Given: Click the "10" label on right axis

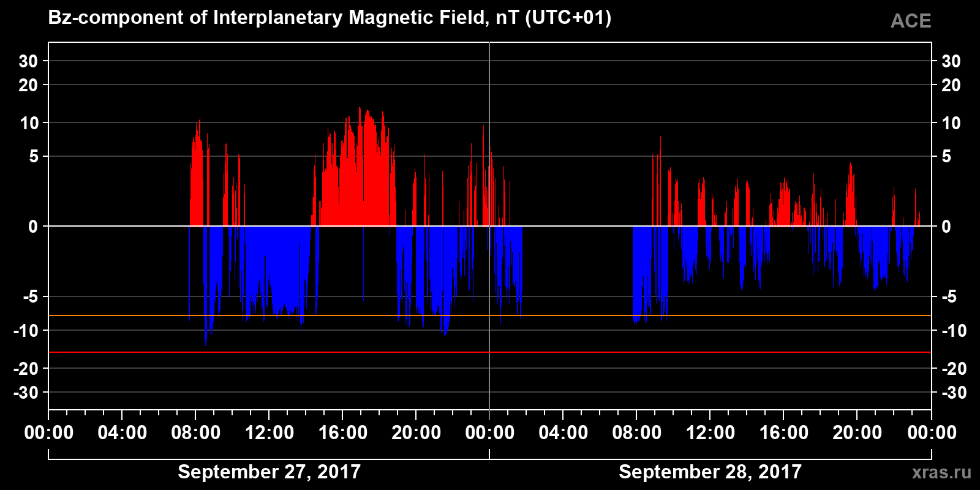Looking at the screenshot, I should (951, 123).
